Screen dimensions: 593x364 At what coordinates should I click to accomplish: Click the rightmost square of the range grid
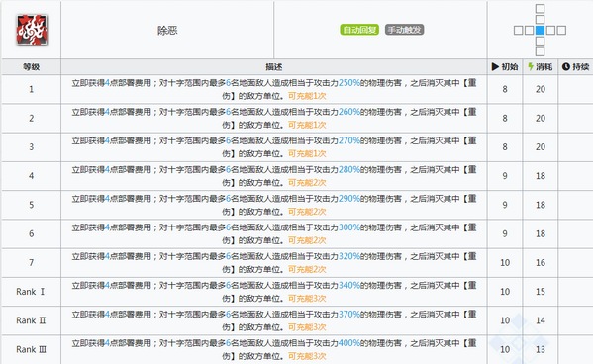561,31
